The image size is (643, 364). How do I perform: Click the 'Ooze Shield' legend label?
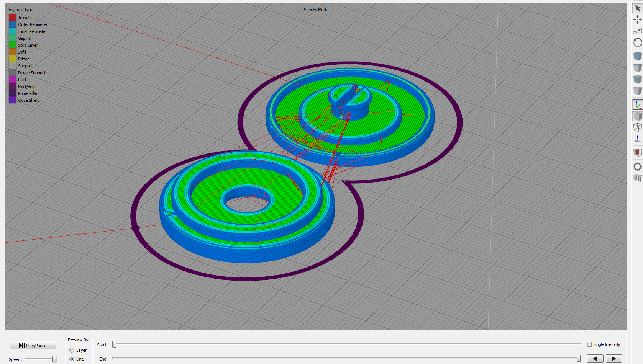point(29,100)
